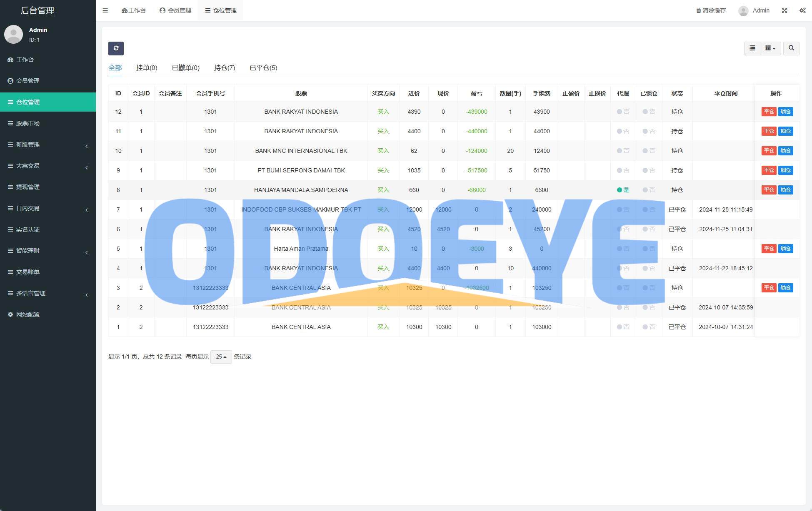The image size is (812, 511).
Task: Click the -517500 loss value cell
Action: coord(477,170)
